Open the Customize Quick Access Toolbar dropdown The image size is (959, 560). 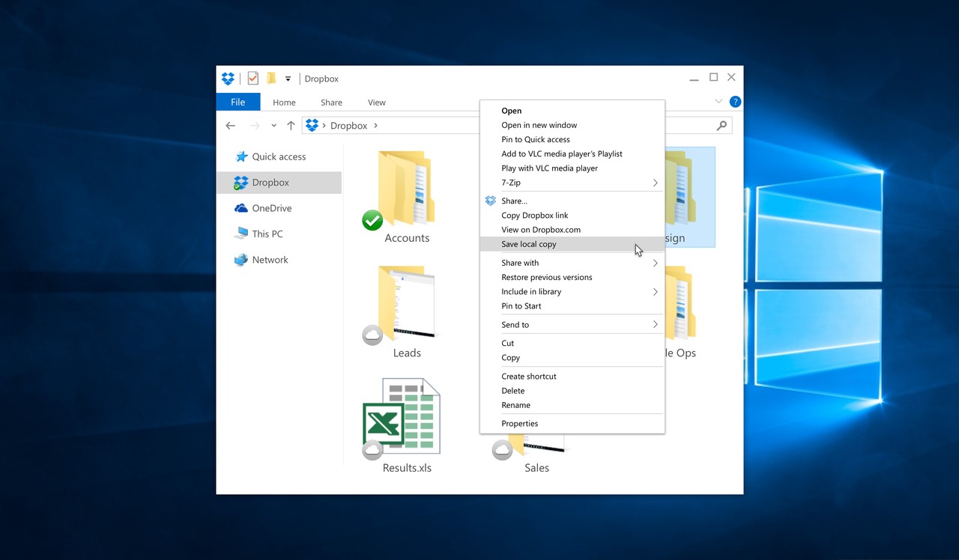pyautogui.click(x=288, y=79)
